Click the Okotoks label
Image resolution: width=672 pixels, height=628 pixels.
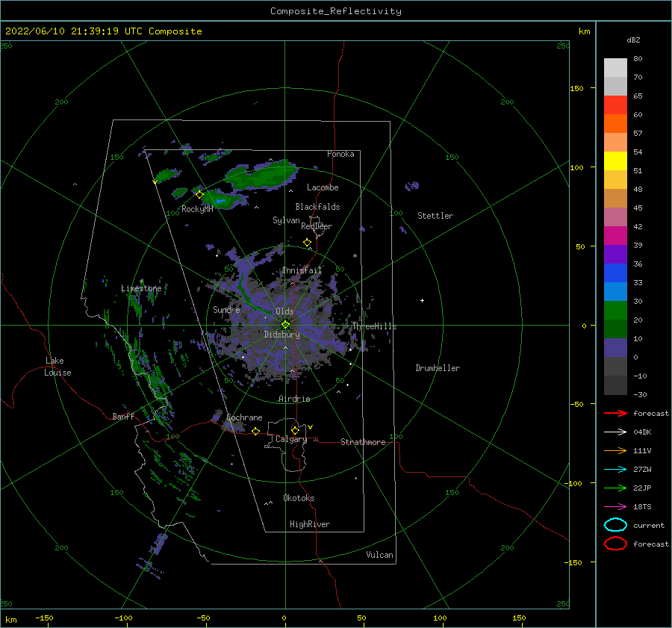point(299,498)
